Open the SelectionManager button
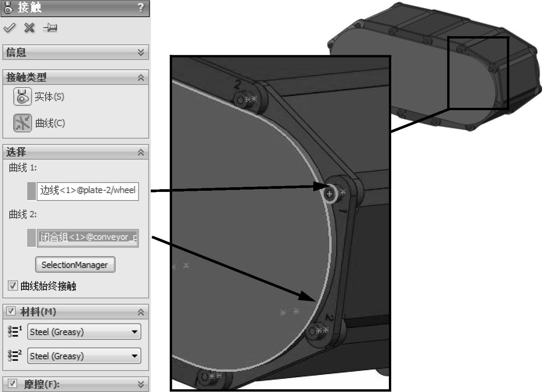542x392 pixels. pyautogui.click(x=75, y=265)
